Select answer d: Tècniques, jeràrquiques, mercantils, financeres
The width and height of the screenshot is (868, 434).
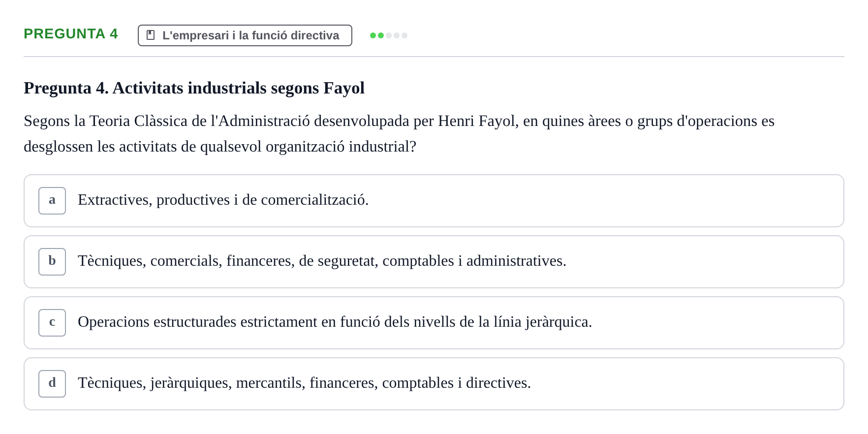(434, 384)
